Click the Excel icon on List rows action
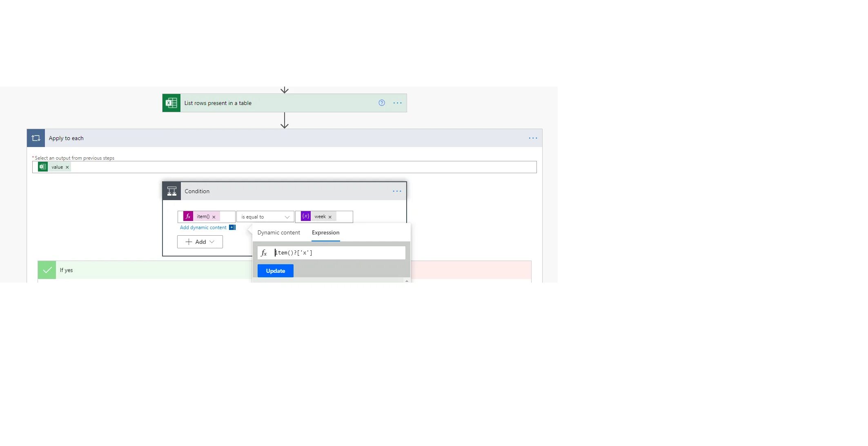The height and width of the screenshot is (446, 868). tap(171, 103)
